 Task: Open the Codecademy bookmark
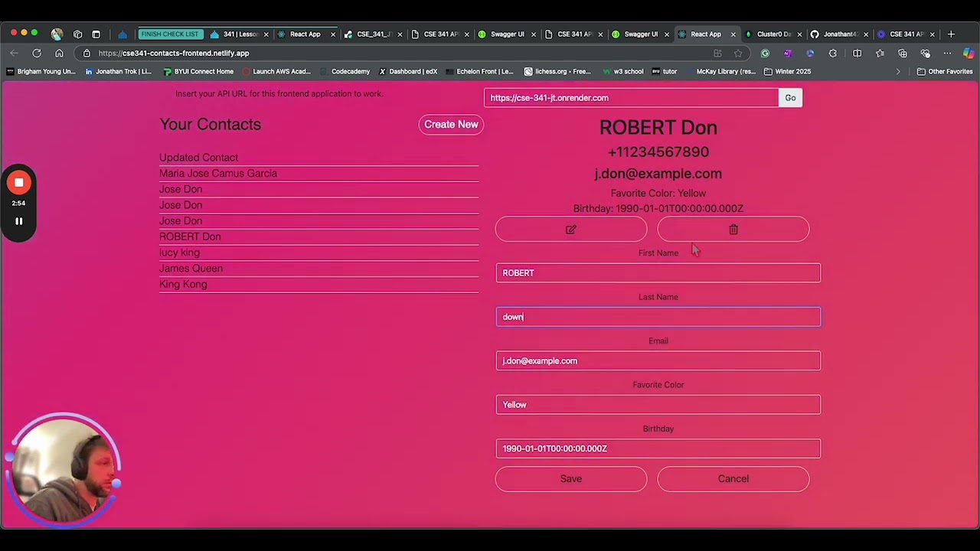point(345,71)
